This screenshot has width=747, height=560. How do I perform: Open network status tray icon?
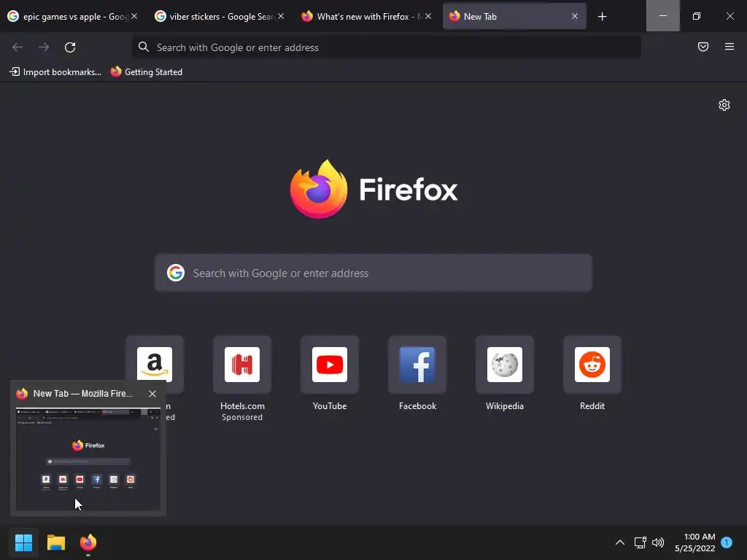640,542
